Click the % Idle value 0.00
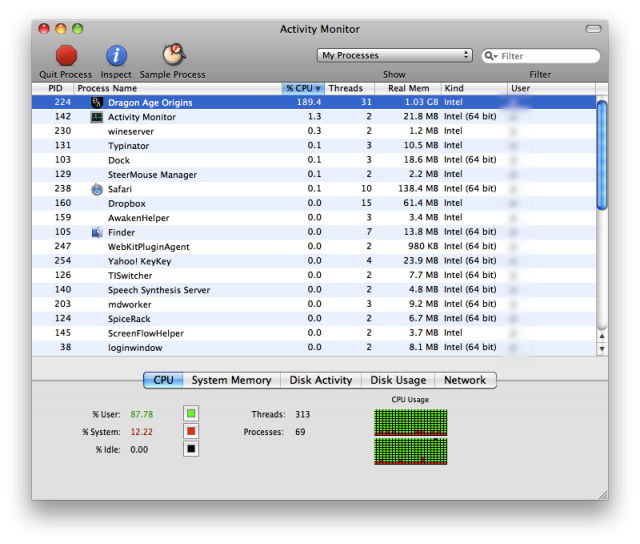 139,449
